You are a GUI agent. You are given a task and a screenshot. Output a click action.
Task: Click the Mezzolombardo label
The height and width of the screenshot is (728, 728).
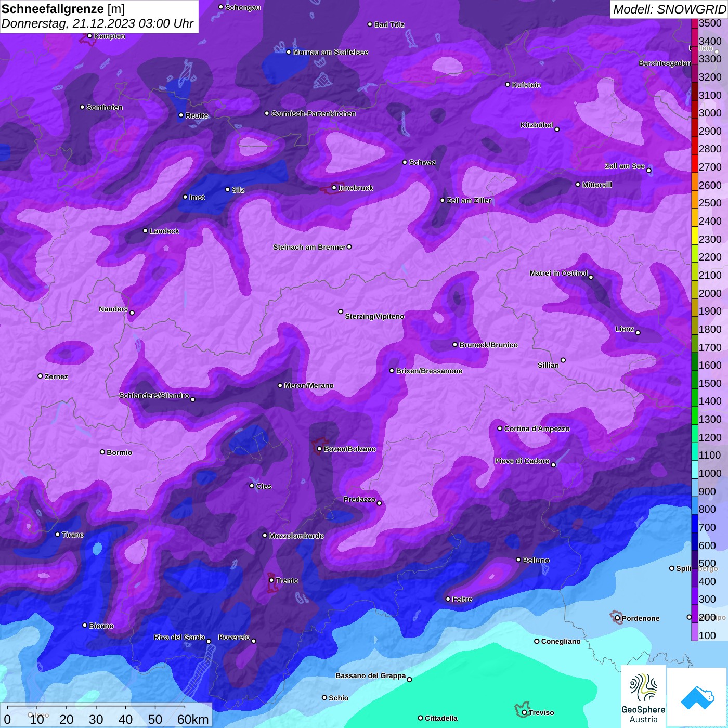(296, 536)
